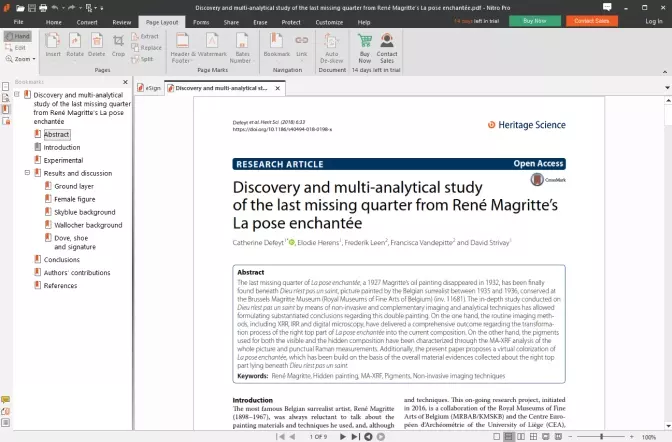Open file using the folder icon
The width and height of the screenshot is (672, 442).
[20, 8]
